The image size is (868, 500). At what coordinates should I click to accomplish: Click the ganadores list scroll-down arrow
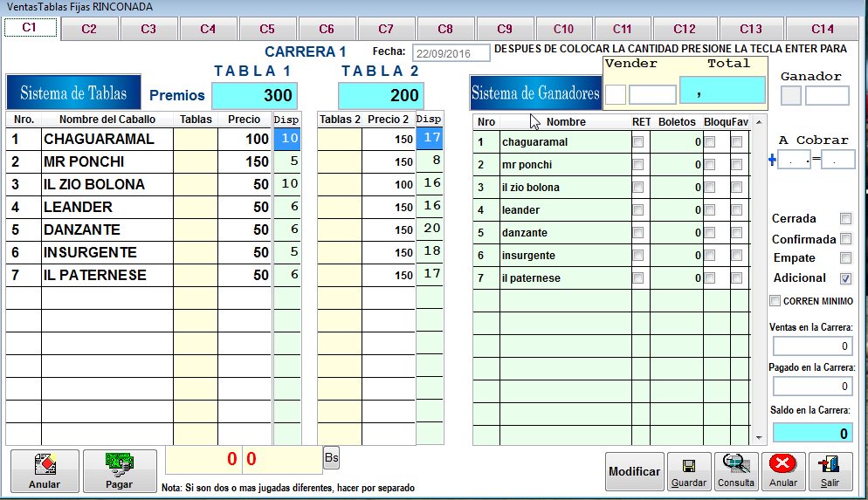(x=759, y=437)
